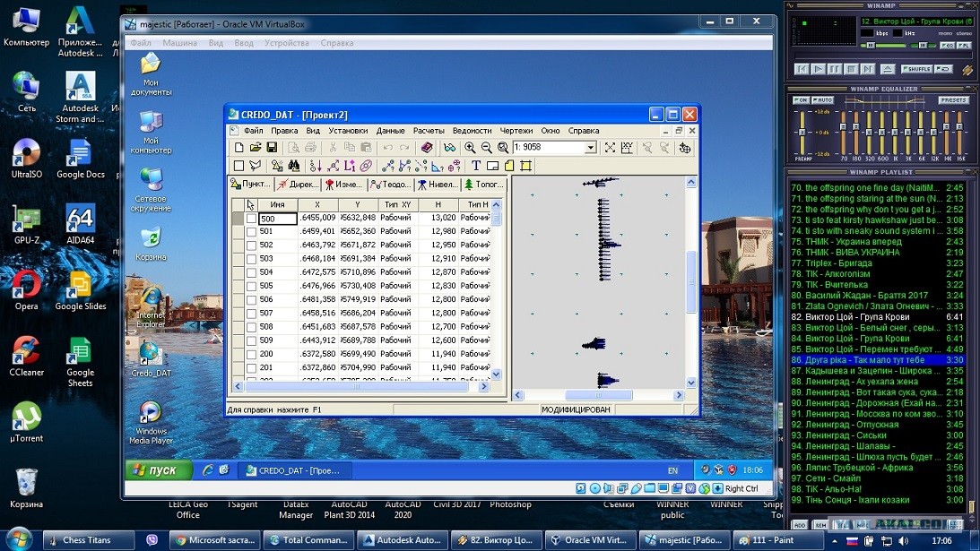
Task: Select the text T tool icon
Action: (x=476, y=166)
